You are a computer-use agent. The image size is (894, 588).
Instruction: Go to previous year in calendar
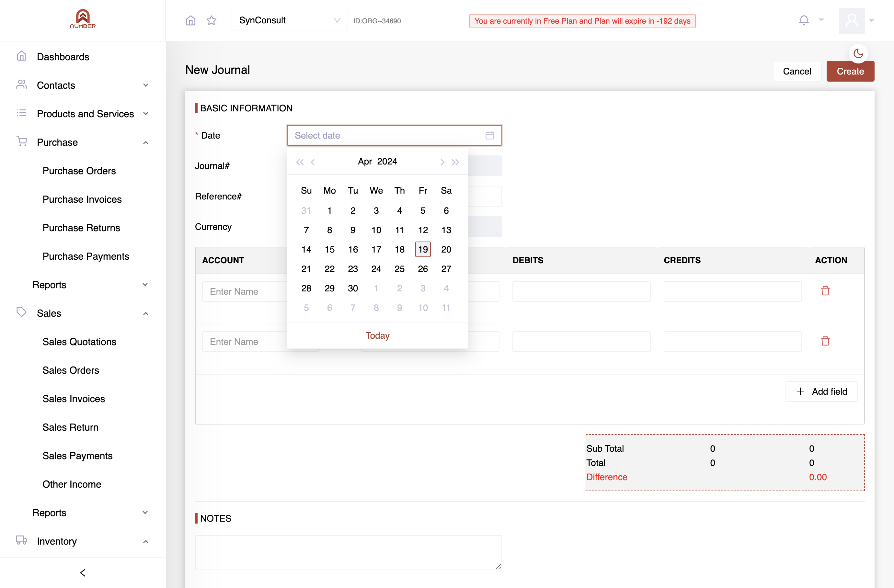pos(300,162)
